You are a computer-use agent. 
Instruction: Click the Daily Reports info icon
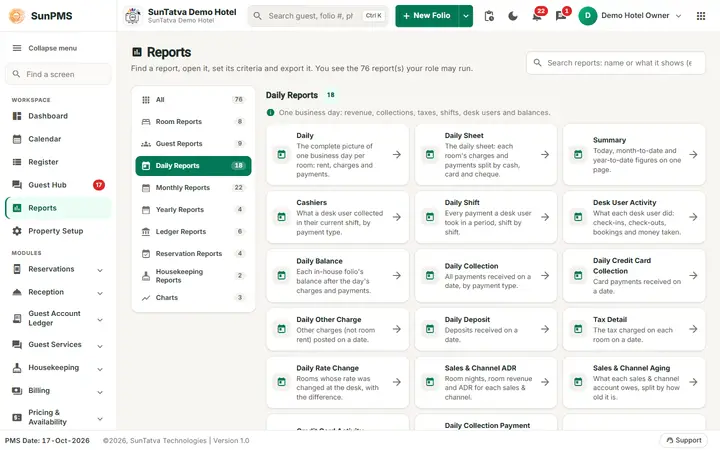[270, 112]
